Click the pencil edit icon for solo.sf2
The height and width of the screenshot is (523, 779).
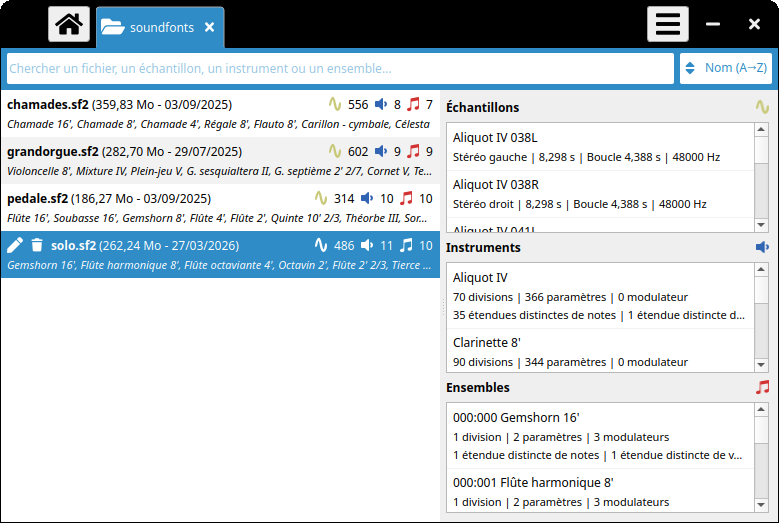pos(15,245)
